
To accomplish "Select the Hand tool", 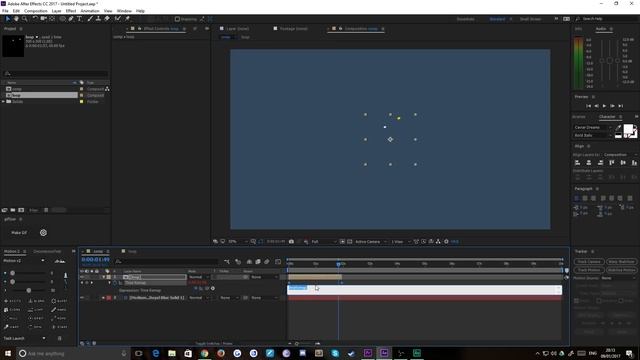I will point(16,19).
